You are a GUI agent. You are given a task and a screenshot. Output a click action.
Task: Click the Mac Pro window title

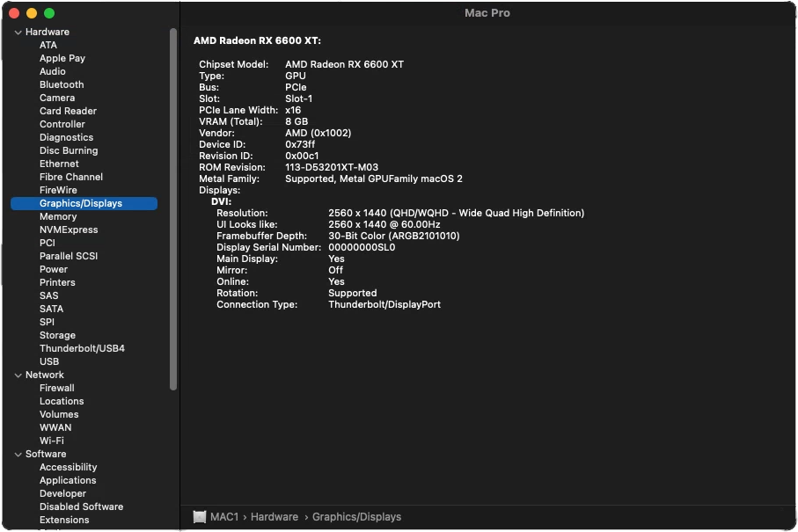[x=487, y=13]
